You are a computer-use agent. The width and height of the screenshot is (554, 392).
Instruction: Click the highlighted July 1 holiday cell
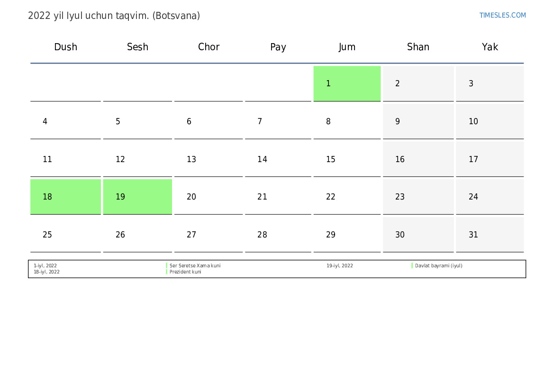coord(347,83)
